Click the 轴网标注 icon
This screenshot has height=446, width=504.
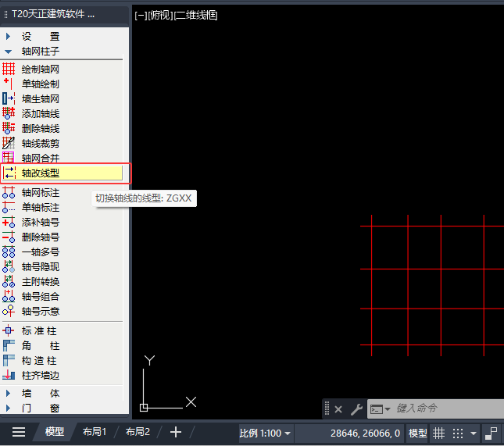(x=9, y=192)
